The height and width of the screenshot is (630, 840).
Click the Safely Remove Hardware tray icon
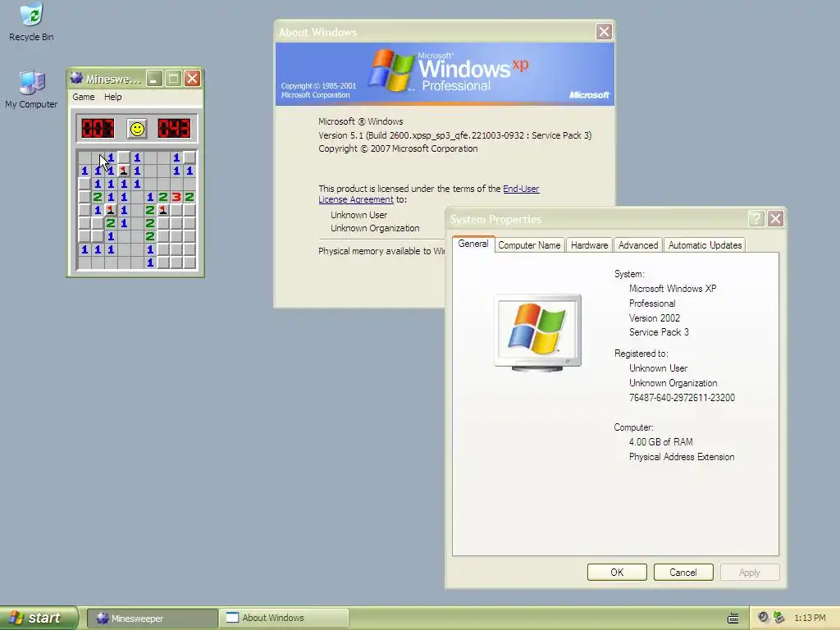[778, 618]
